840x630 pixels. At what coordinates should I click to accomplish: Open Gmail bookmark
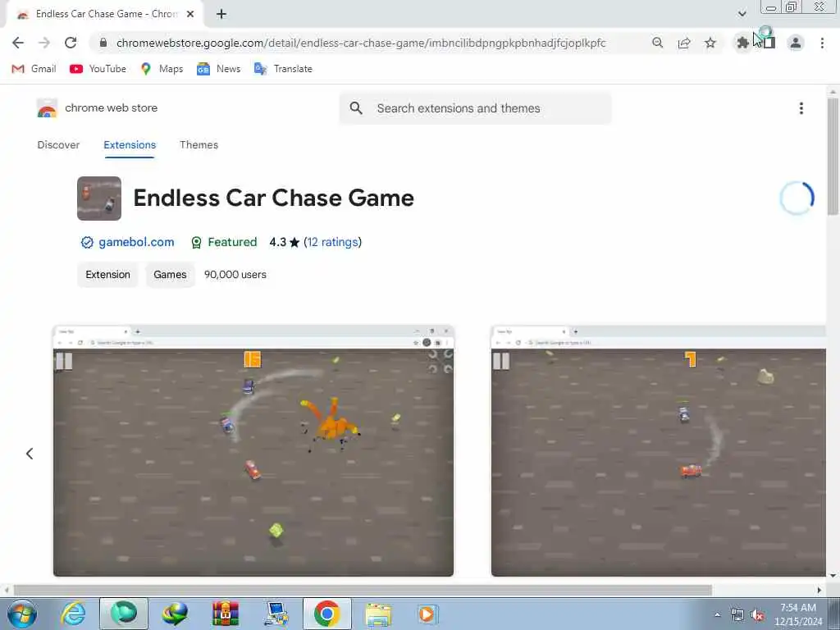point(34,69)
